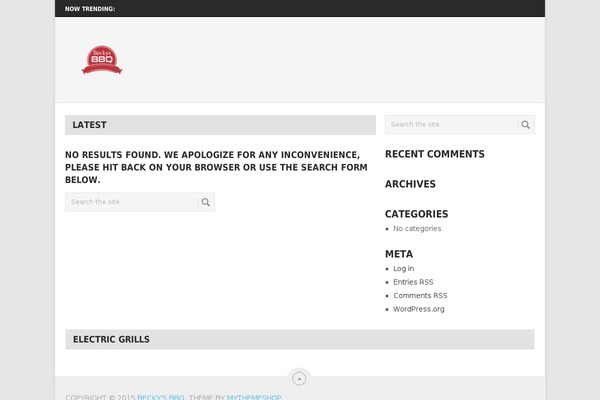Open the Entries RSS link
The image size is (600, 400).
tap(413, 282)
